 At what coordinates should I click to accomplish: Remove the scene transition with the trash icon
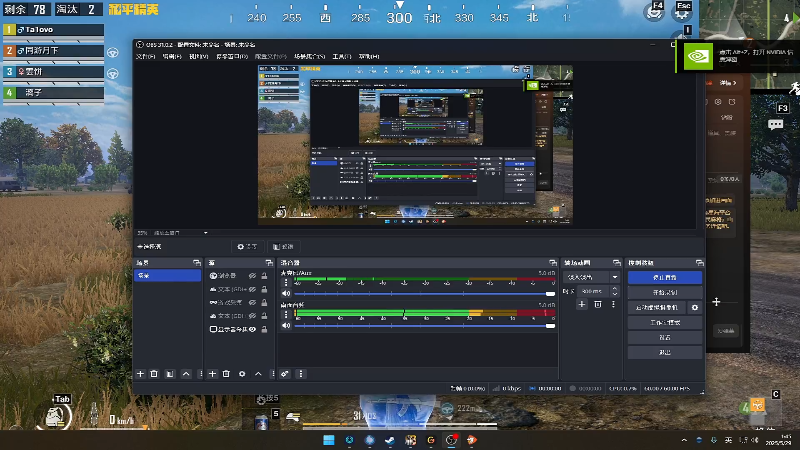click(x=598, y=304)
